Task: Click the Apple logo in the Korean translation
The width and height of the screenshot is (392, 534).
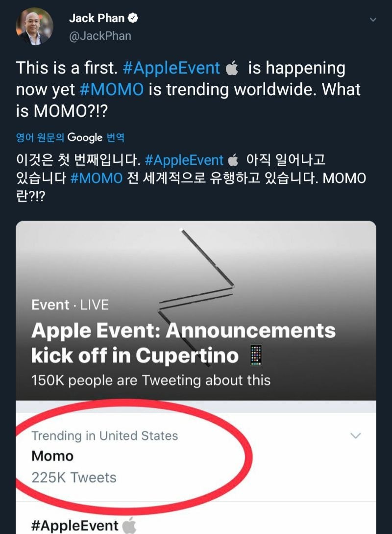Action: (x=233, y=161)
